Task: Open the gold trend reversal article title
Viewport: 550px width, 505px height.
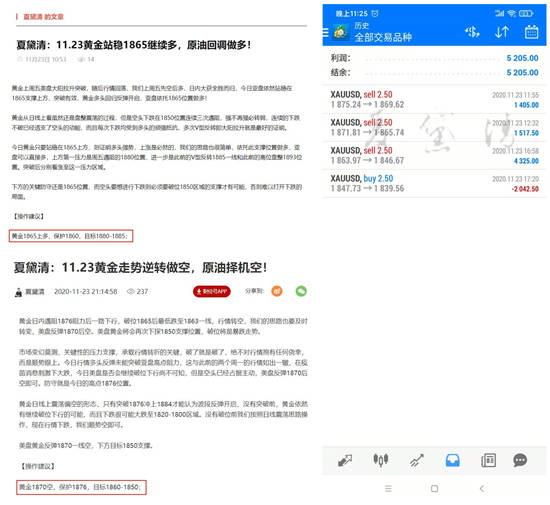Action: coord(140,268)
